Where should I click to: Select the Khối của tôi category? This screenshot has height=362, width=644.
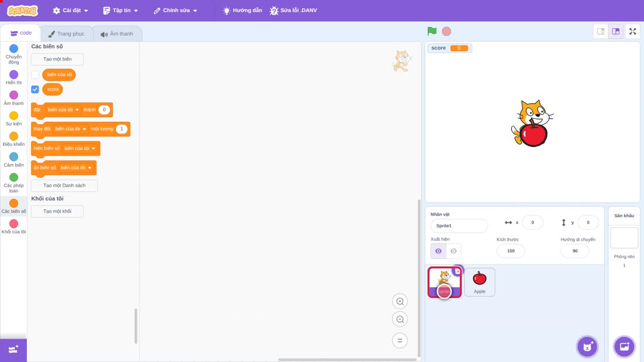[x=13, y=227]
